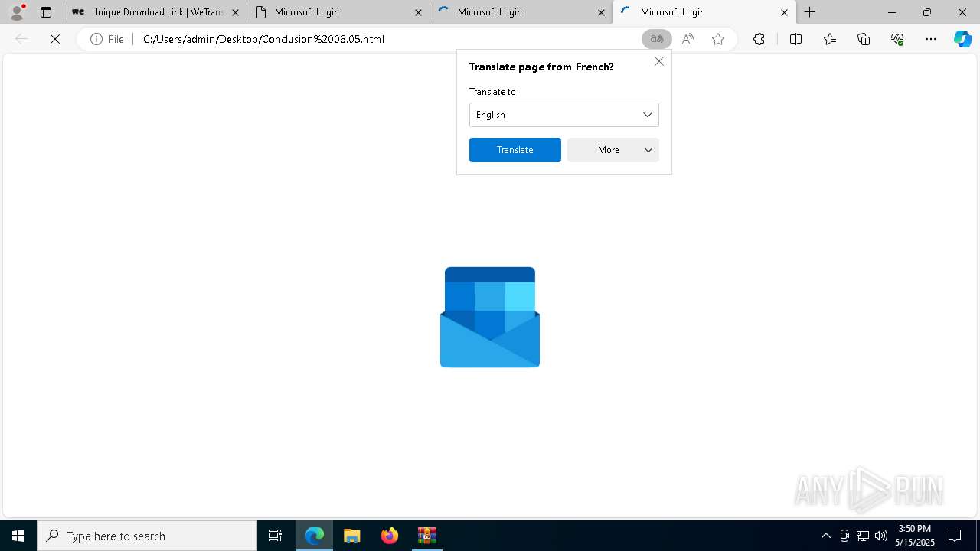Open the tab actions menu icon
The width and height of the screenshot is (980, 551).
coord(46,12)
